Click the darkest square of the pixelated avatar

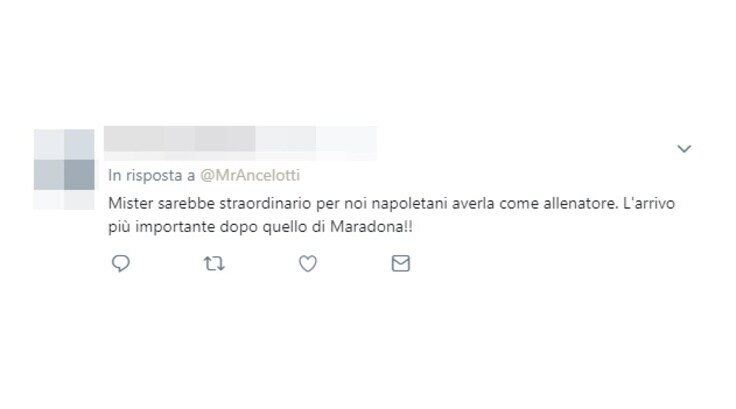pos(79,175)
